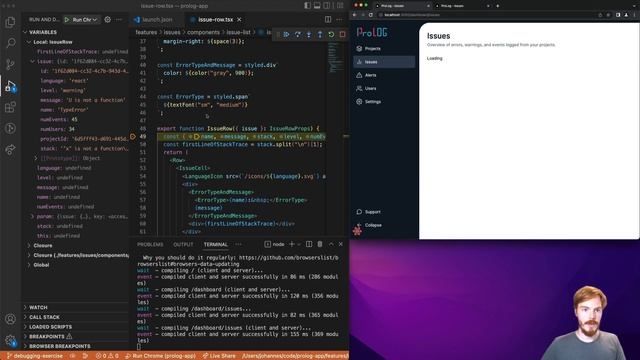This screenshot has width=640, height=360.
Task: Add new terminal with plus icon
Action: click(291, 244)
